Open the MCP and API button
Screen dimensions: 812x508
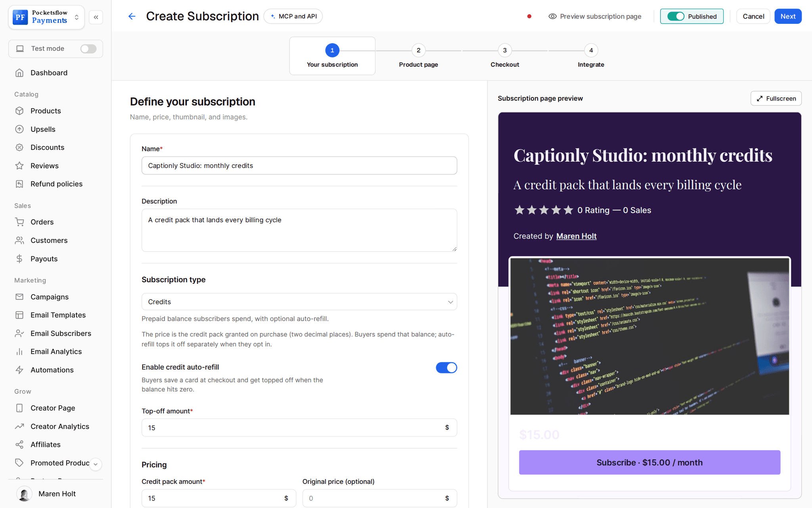pos(293,16)
